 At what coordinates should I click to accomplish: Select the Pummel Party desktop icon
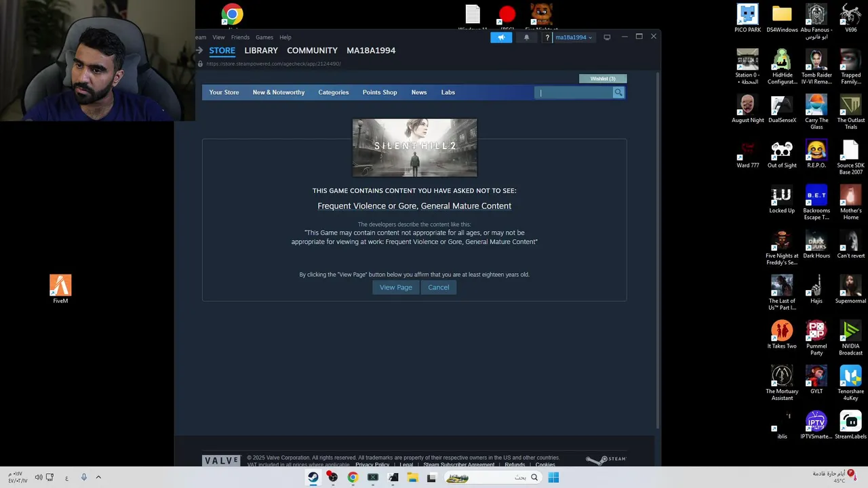coord(816,338)
